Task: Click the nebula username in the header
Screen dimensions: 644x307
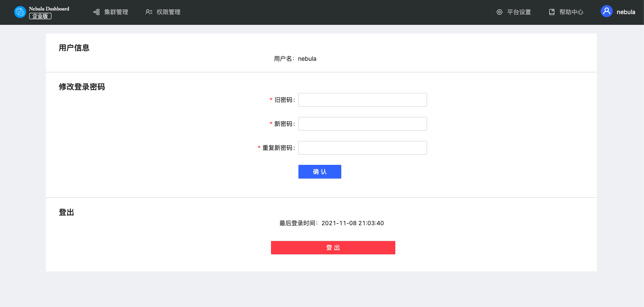Action: [x=626, y=12]
